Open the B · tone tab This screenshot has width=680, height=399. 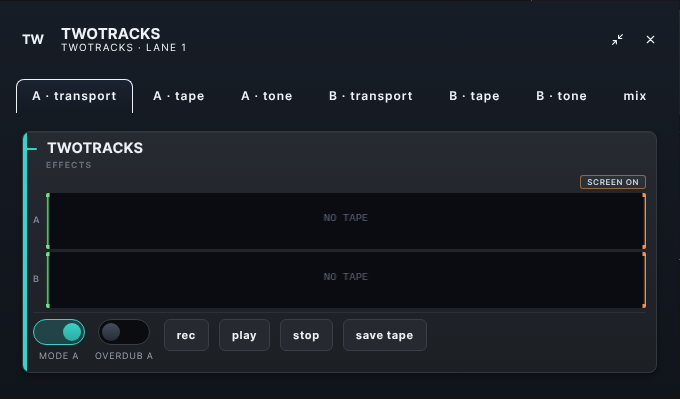point(562,96)
